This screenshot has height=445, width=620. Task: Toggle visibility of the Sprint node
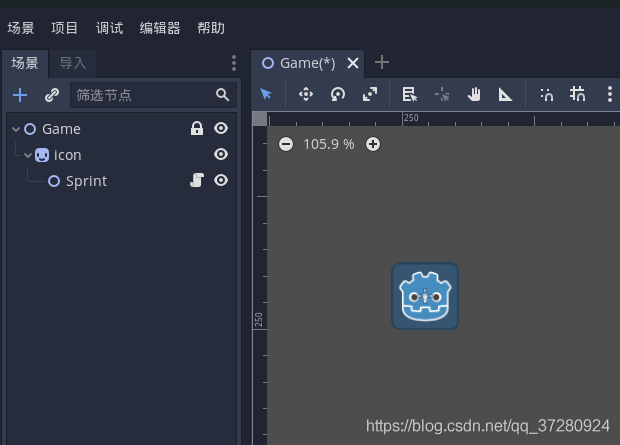(221, 180)
